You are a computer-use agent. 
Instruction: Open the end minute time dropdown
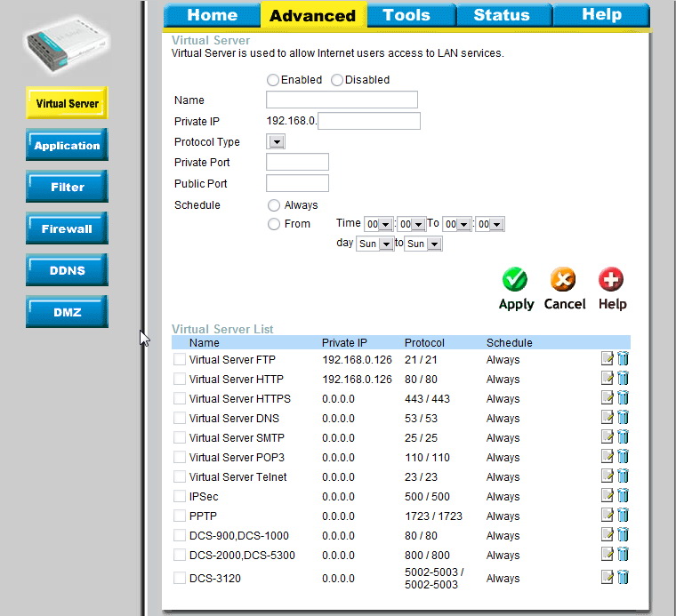point(490,224)
